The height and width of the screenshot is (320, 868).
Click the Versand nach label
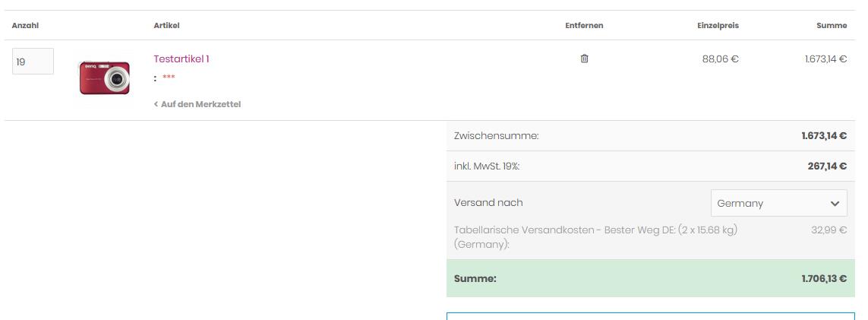click(x=488, y=203)
